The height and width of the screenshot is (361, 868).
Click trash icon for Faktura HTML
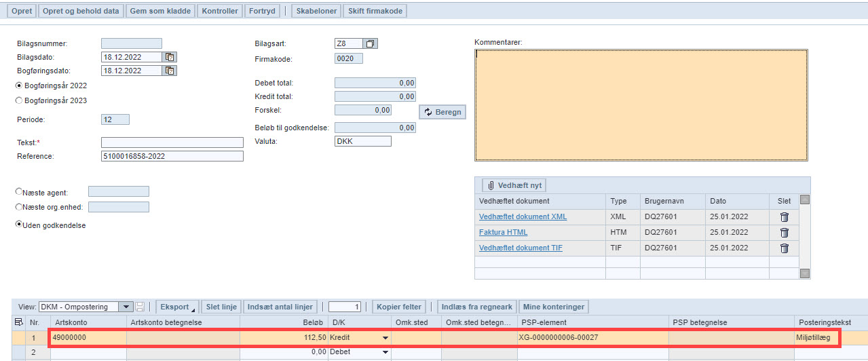[x=784, y=233]
